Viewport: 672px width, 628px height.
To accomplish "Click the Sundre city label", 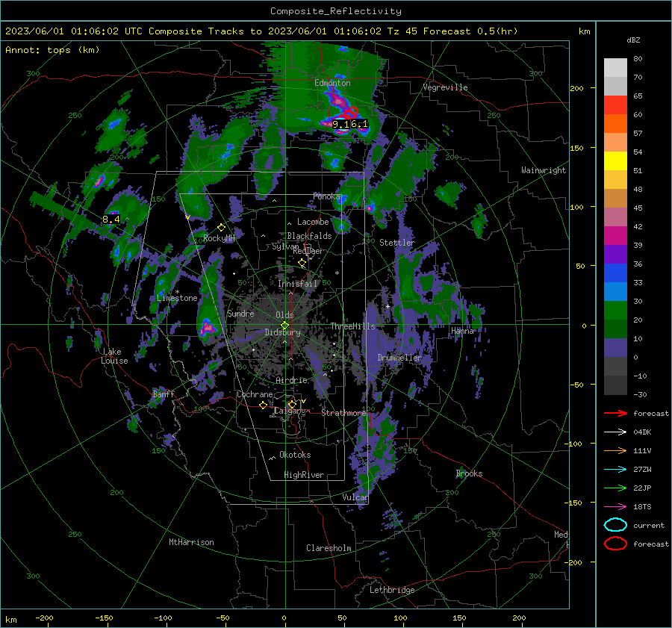I will pos(240,314).
